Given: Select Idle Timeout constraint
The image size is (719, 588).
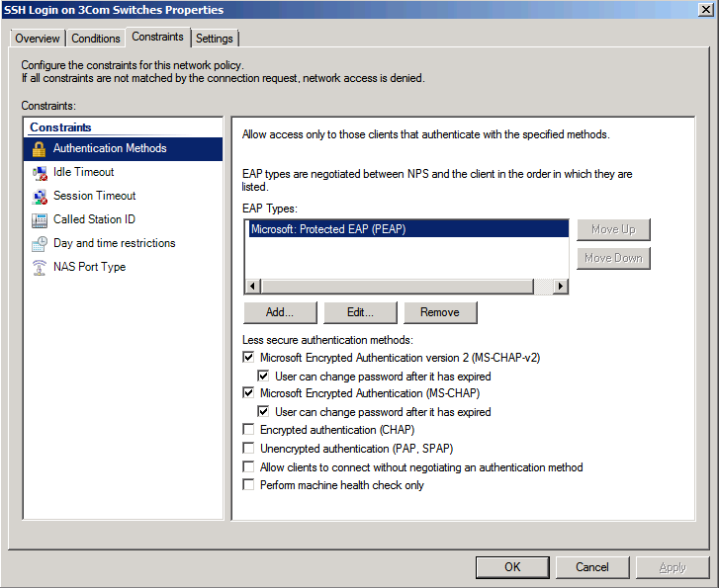Looking at the screenshot, I should [x=123, y=172].
